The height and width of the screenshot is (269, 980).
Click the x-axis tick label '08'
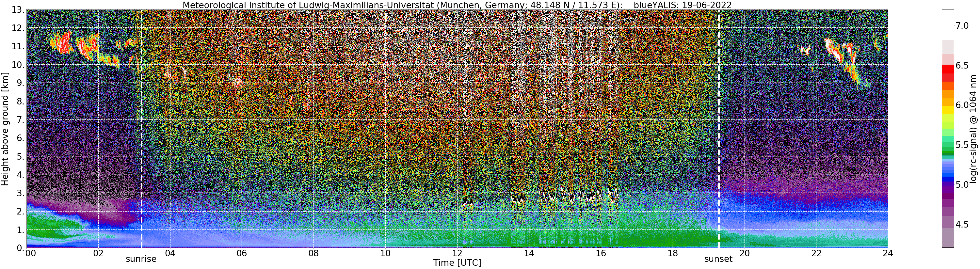313,253
